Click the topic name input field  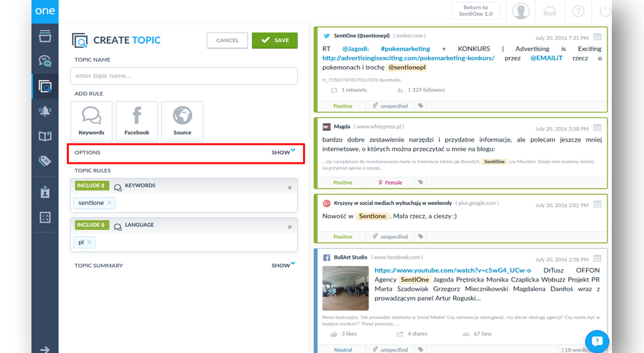point(184,76)
